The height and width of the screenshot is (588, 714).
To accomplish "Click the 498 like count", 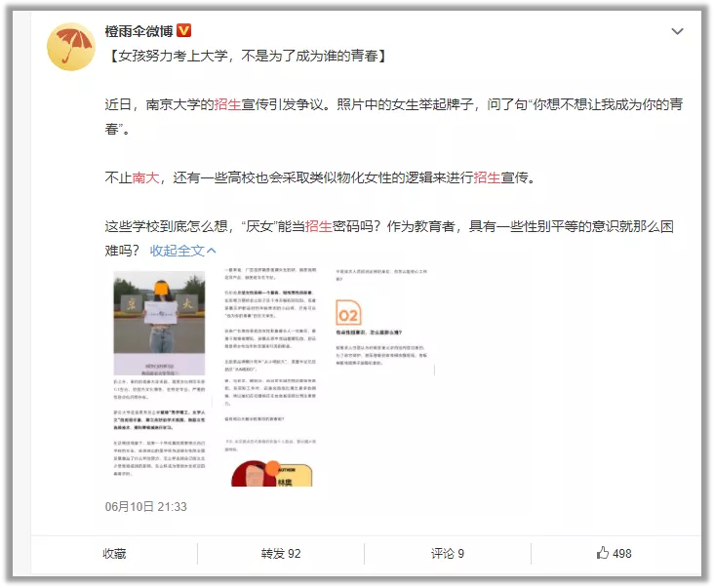I will (x=622, y=553).
